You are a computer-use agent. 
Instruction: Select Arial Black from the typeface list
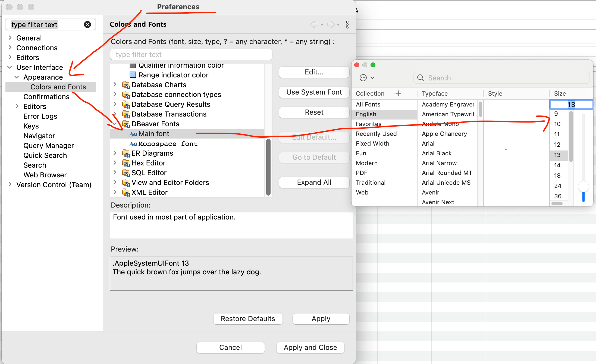pyautogui.click(x=436, y=153)
